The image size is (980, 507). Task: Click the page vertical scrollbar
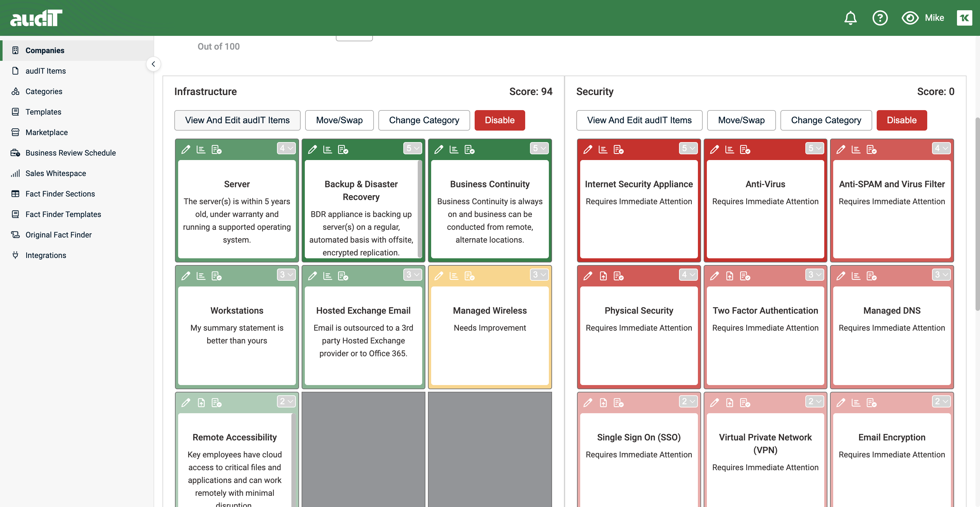tap(977, 213)
